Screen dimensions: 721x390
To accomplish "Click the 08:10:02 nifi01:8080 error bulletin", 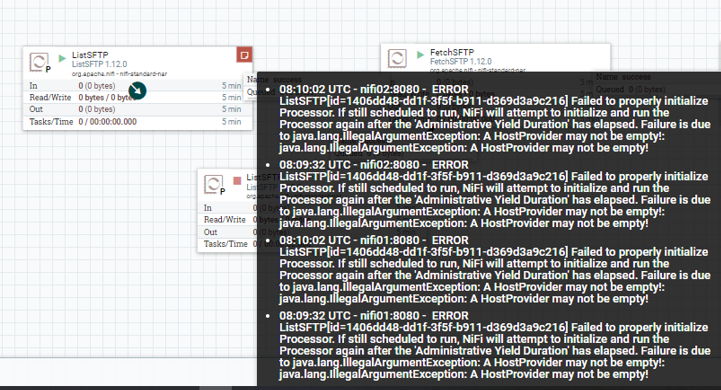I will tap(495, 270).
